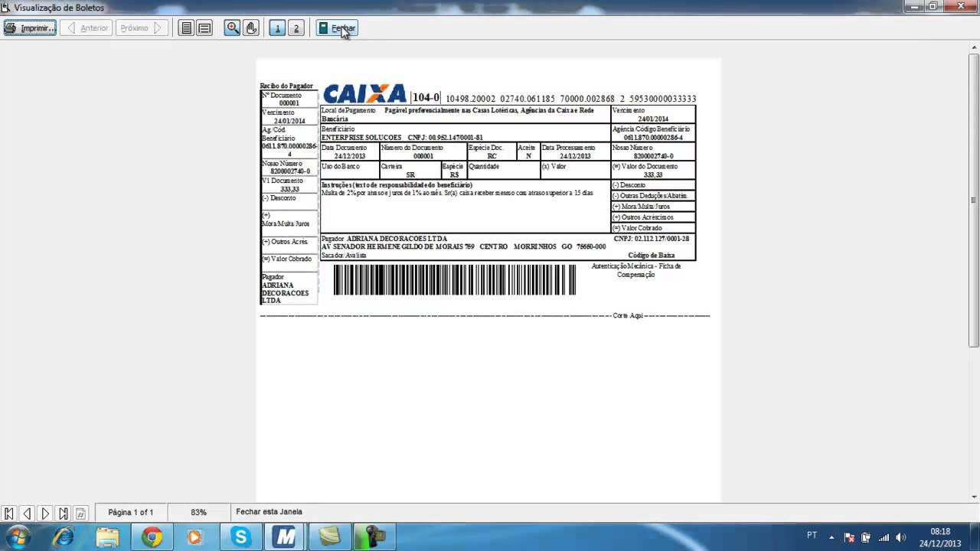The height and width of the screenshot is (551, 980).
Task: Click PT language indicator in tray
Action: coord(812,536)
